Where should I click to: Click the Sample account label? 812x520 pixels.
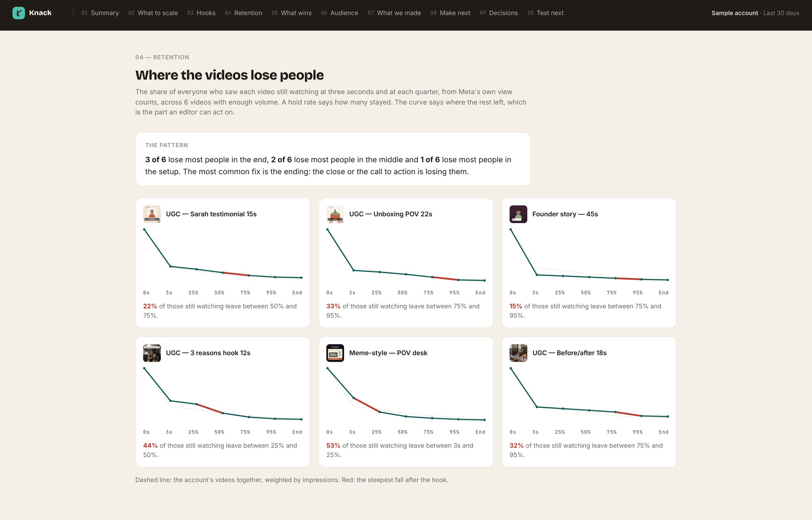point(735,13)
